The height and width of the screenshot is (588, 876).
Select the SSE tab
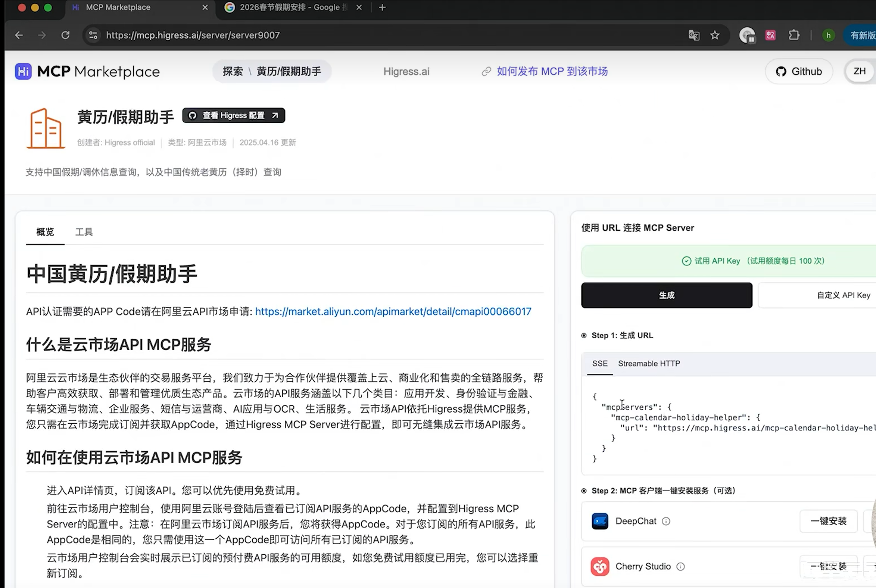coord(600,363)
